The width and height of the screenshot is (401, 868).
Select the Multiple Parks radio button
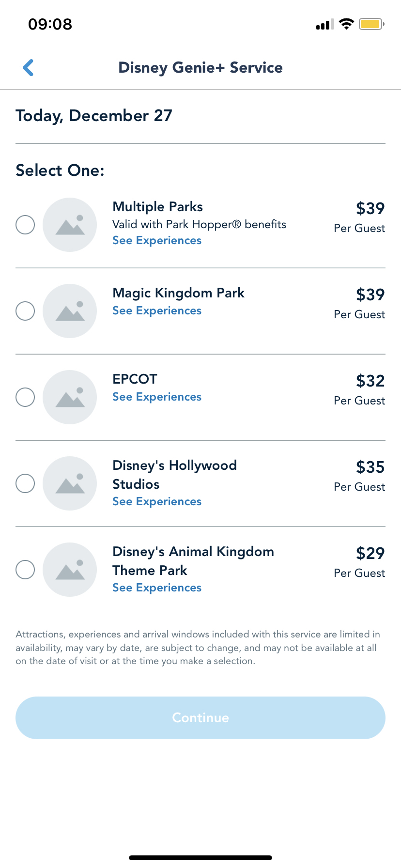coord(25,225)
